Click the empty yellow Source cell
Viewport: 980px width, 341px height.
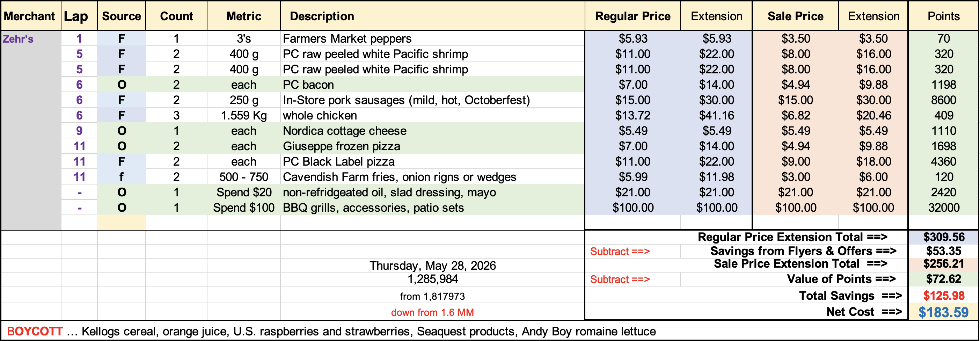click(121, 222)
